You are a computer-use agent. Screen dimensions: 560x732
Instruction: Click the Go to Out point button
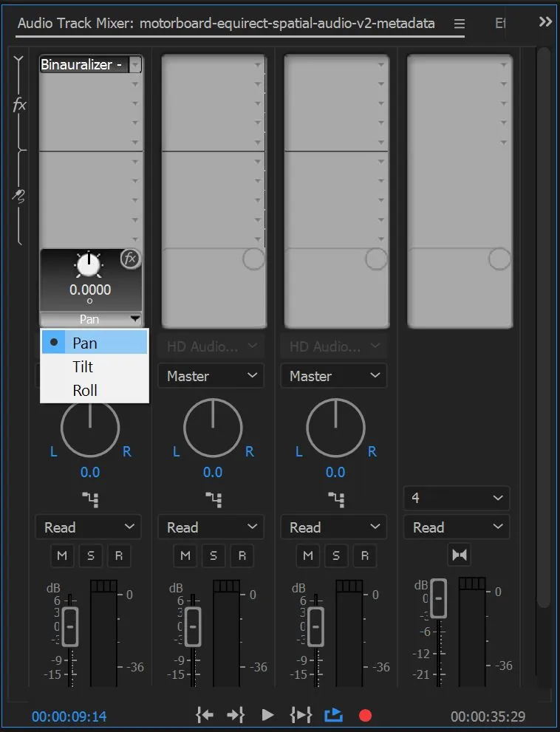click(236, 715)
